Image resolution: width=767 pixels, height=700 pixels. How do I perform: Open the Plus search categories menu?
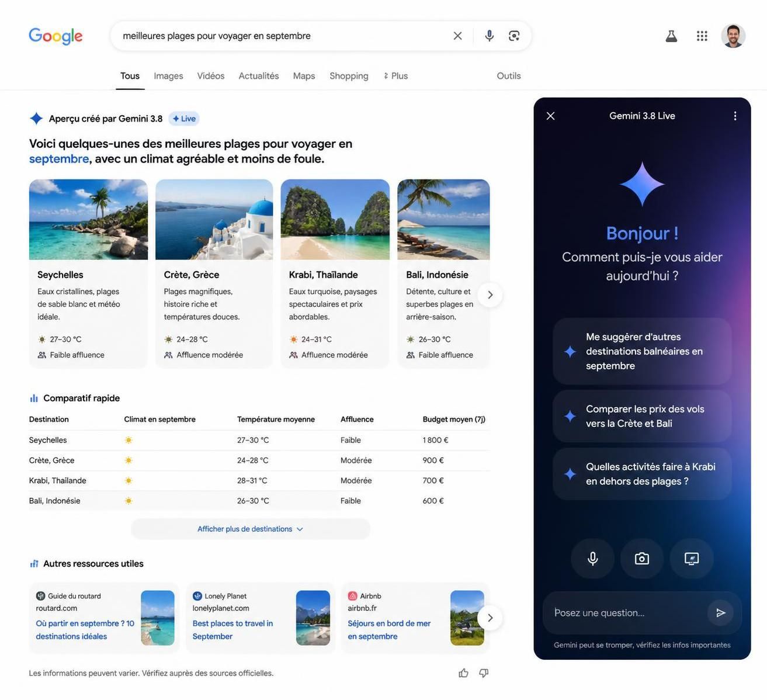(x=395, y=76)
